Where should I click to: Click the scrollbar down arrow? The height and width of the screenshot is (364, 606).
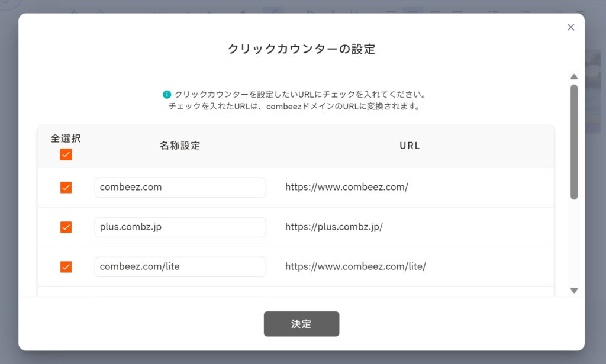573,290
